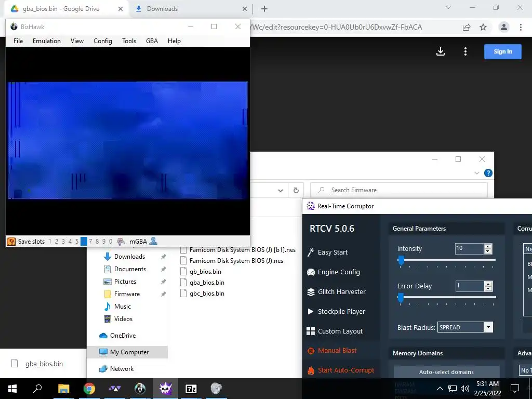Open address history dropdown in Explorer
The height and width of the screenshot is (399, 532).
(280, 190)
